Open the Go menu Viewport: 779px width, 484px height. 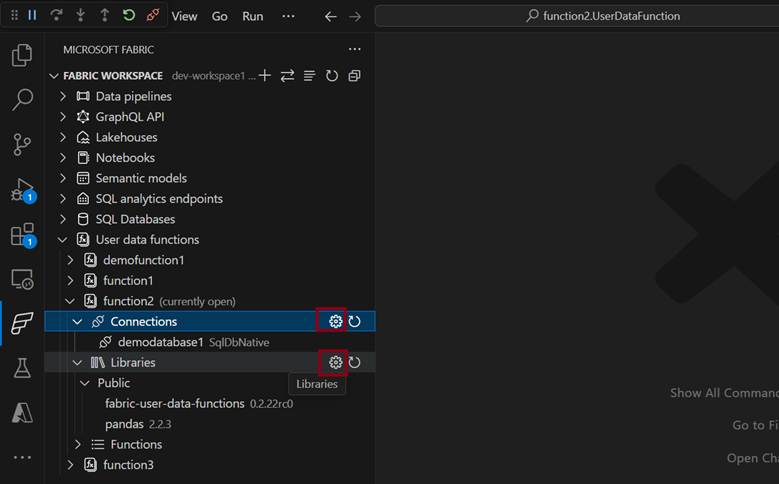pyautogui.click(x=219, y=16)
